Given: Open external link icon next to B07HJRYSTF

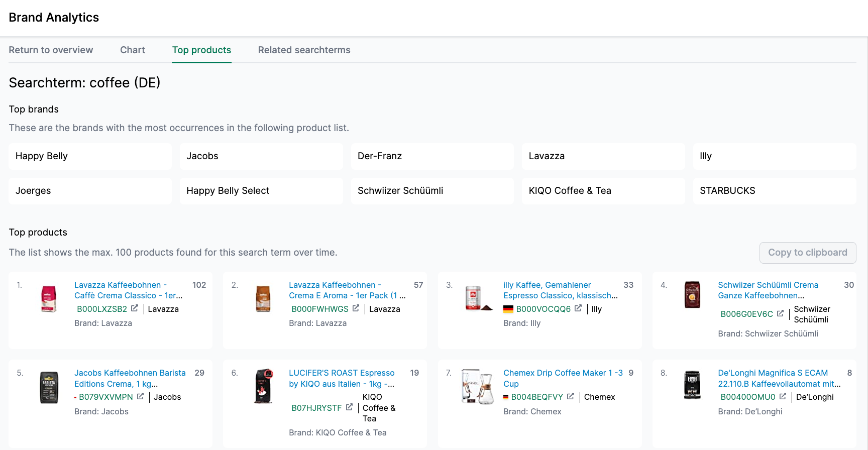Looking at the screenshot, I should point(349,407).
